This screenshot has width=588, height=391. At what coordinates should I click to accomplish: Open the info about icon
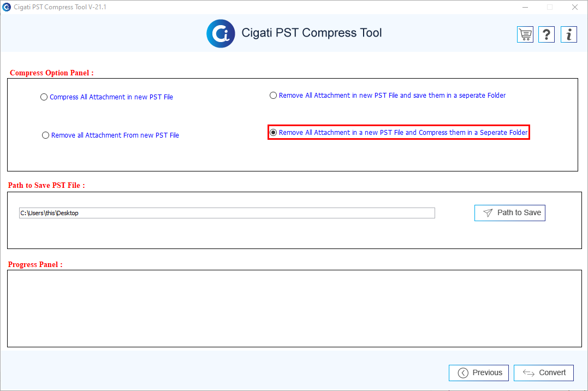click(x=569, y=34)
